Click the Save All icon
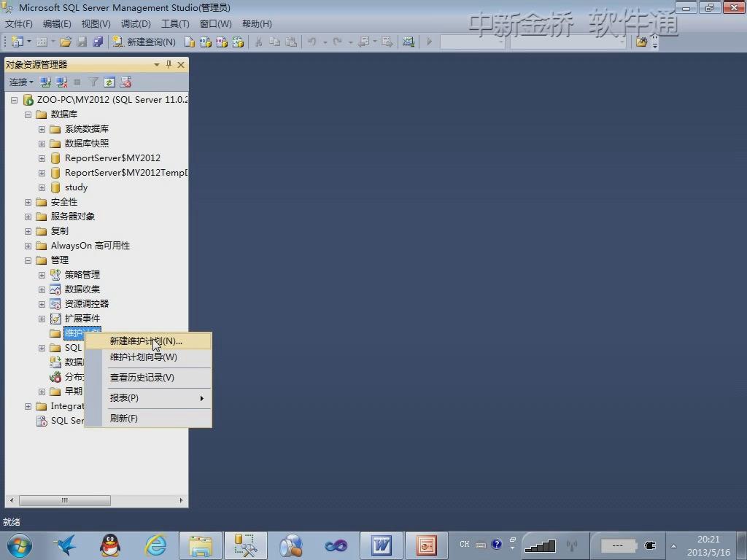The width and height of the screenshot is (747, 560). tap(98, 42)
